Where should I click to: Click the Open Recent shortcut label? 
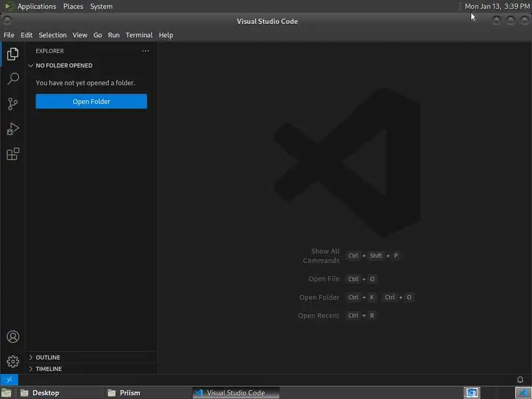tap(318, 315)
